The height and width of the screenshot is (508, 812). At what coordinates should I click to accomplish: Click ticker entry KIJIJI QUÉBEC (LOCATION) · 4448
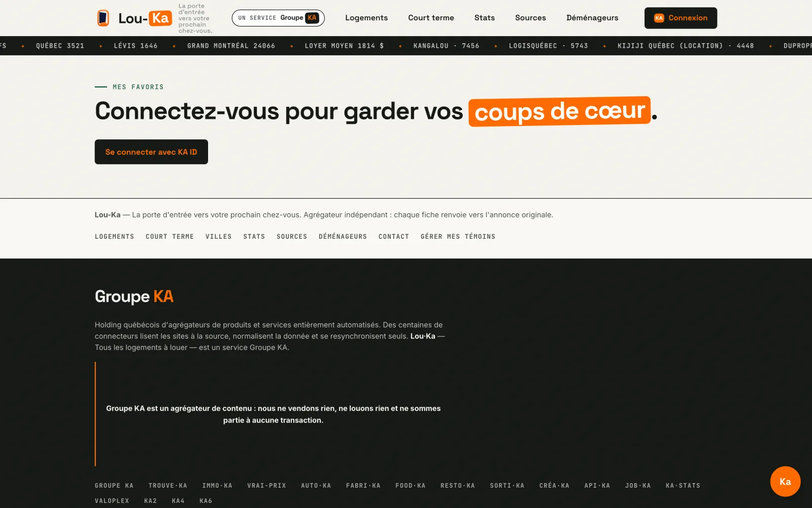(x=686, y=46)
